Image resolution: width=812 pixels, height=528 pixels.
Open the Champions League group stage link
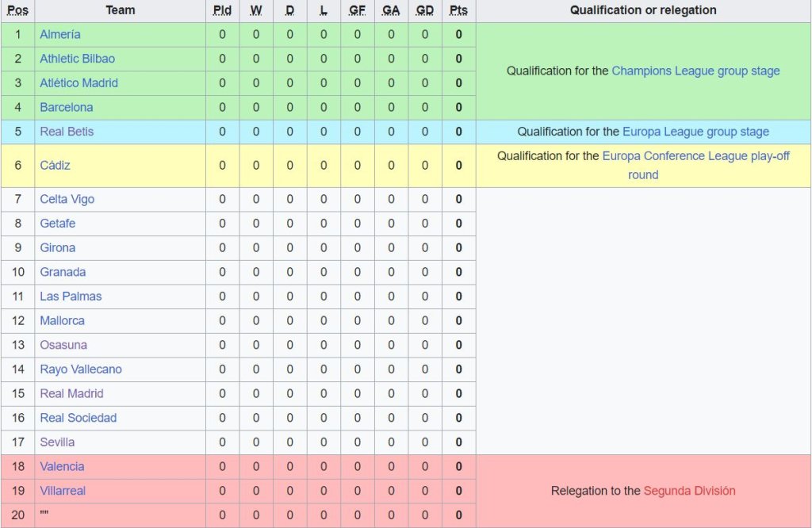pyautogui.click(x=695, y=71)
